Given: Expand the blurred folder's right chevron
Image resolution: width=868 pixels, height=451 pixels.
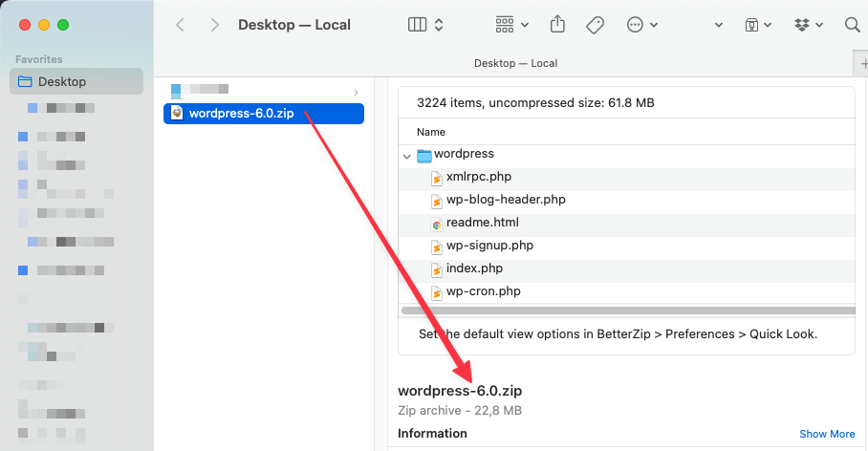Looking at the screenshot, I should [x=356, y=93].
